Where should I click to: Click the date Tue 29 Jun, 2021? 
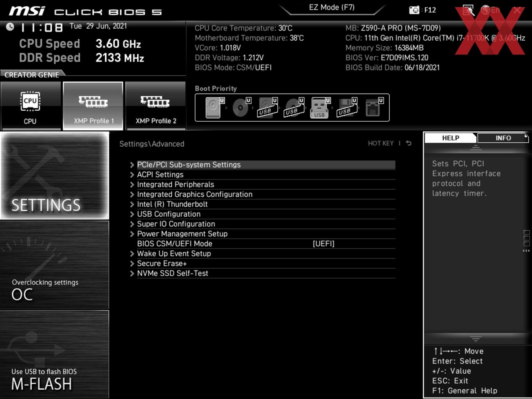pyautogui.click(x=98, y=26)
